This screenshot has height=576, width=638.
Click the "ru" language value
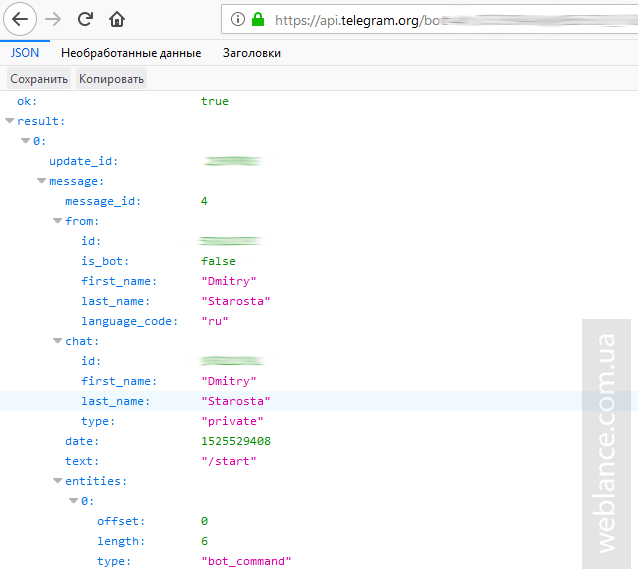pyautogui.click(x=215, y=321)
